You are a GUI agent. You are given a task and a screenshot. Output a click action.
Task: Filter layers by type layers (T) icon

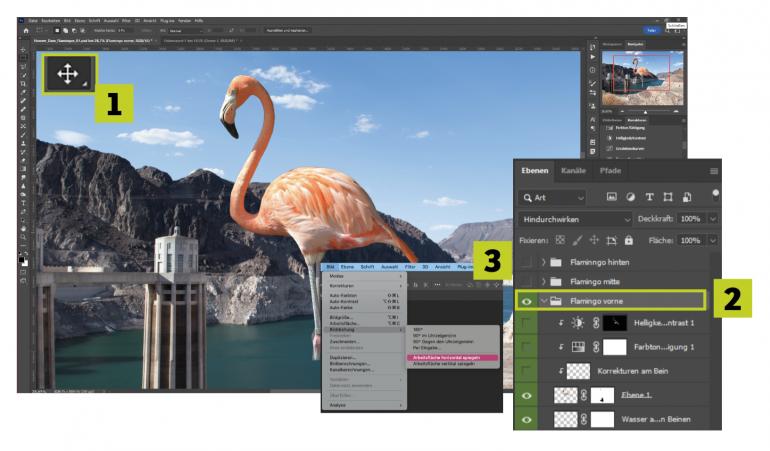pos(649,197)
